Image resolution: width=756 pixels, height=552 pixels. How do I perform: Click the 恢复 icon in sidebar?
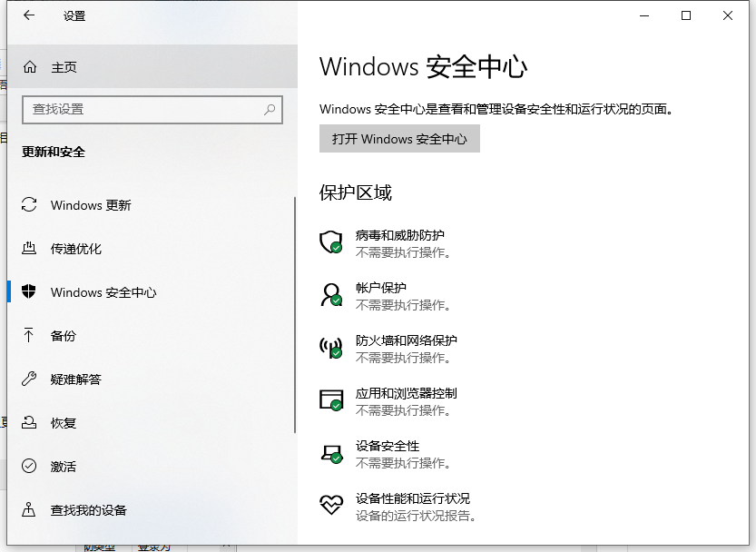(29, 423)
